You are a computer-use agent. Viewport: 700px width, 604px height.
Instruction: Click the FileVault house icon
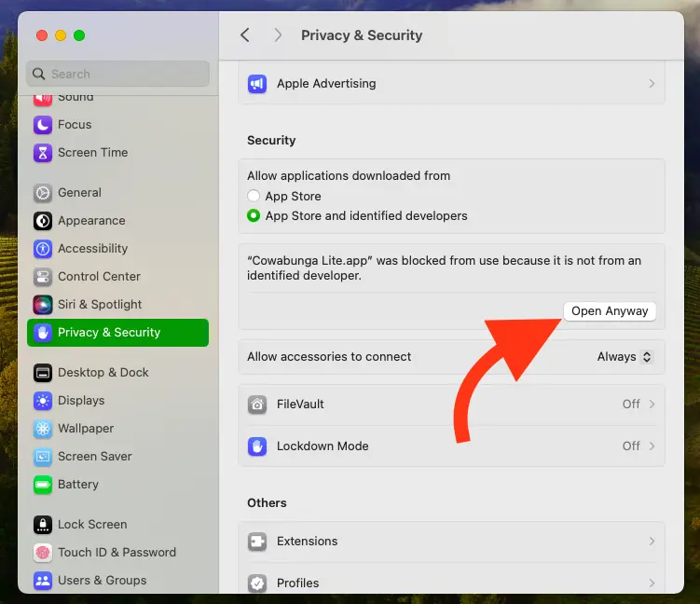pyautogui.click(x=257, y=405)
